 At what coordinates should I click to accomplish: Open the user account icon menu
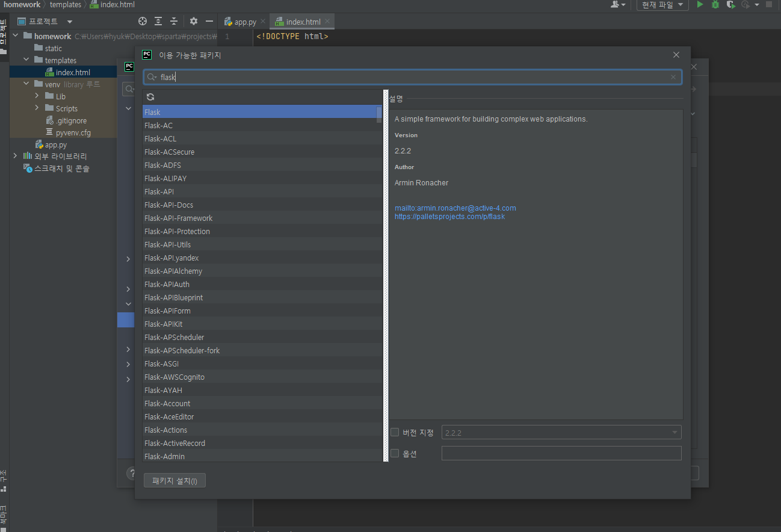(618, 4)
